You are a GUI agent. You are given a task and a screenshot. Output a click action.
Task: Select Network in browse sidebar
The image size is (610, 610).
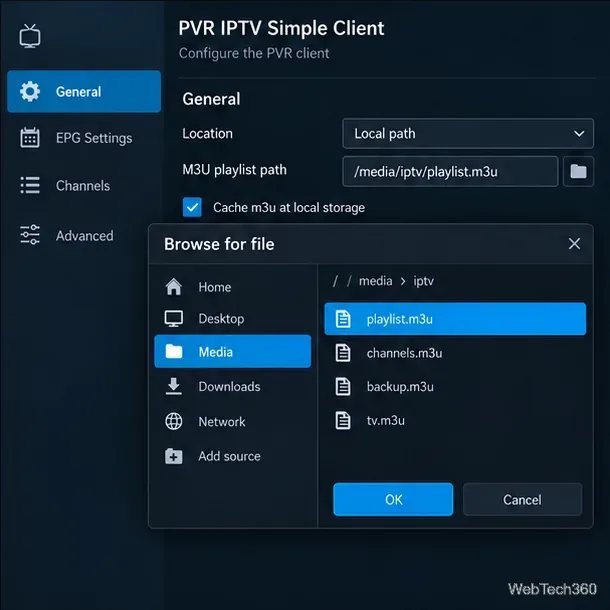point(233,421)
